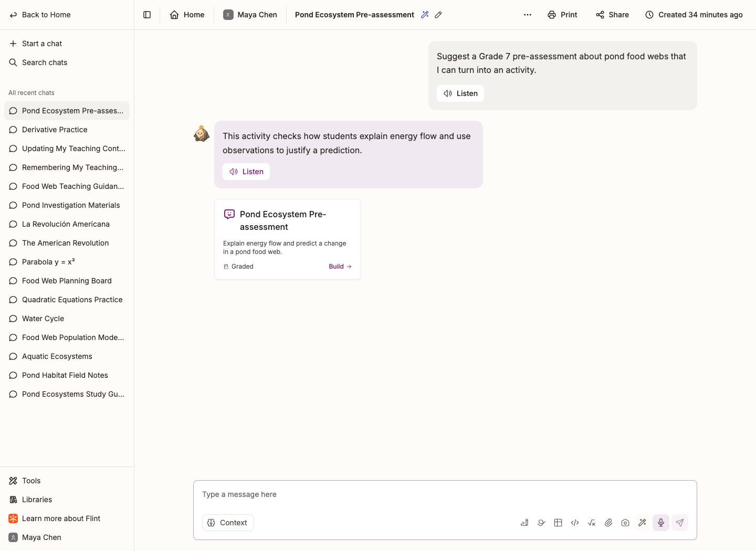Viewport: 756px width, 551px height.
Task: Toggle the sidebar panel icon
Action: (147, 15)
